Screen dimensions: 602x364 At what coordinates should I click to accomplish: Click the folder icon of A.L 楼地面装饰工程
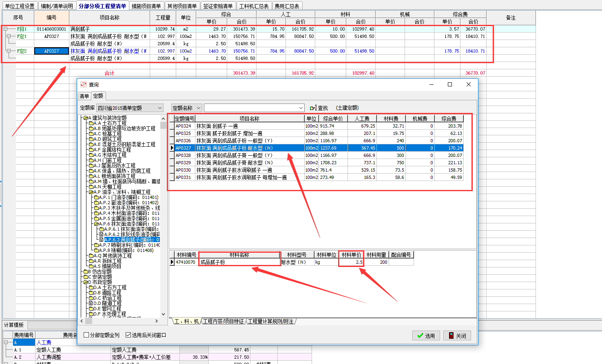[x=91, y=176]
